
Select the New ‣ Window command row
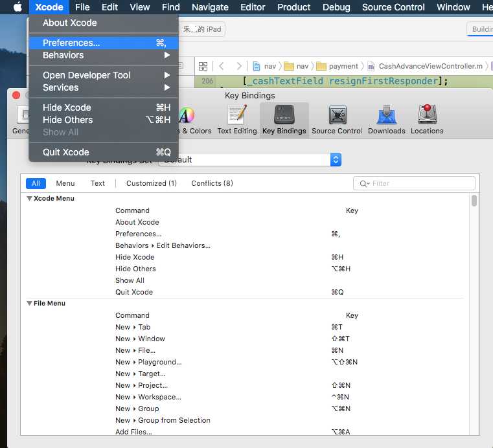(x=244, y=339)
